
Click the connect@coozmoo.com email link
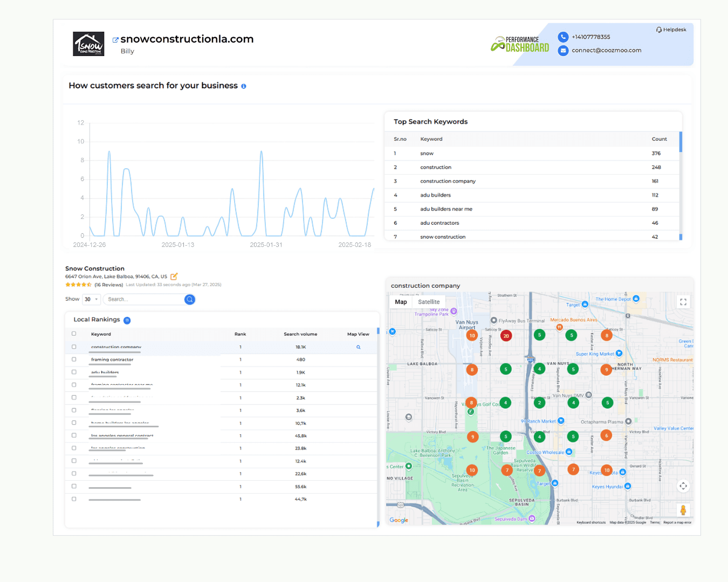[607, 51]
